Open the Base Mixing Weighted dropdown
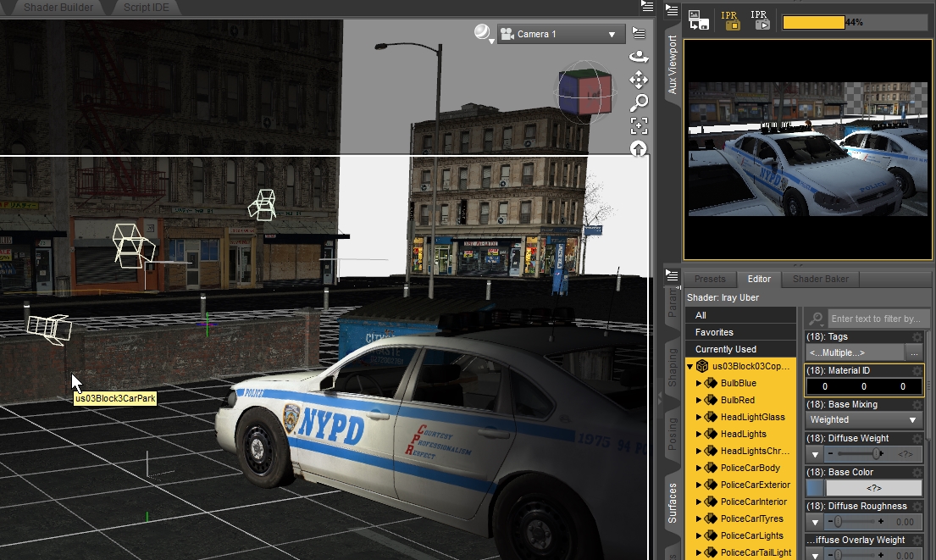 click(863, 419)
